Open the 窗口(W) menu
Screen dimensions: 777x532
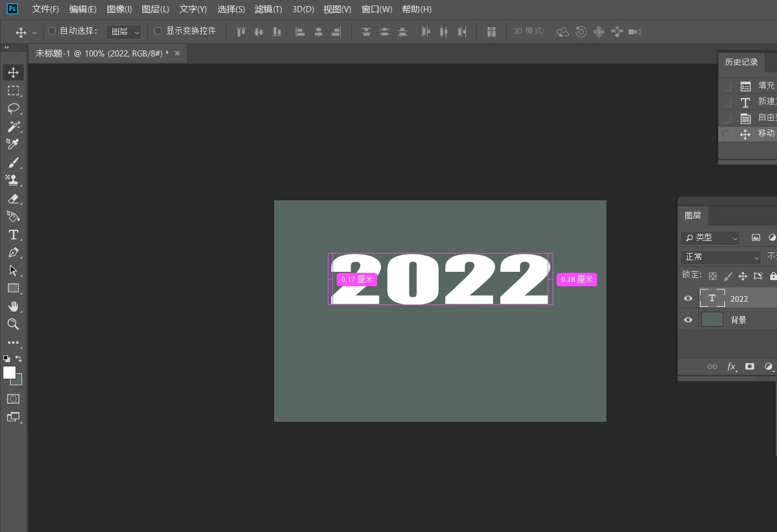pyautogui.click(x=377, y=9)
